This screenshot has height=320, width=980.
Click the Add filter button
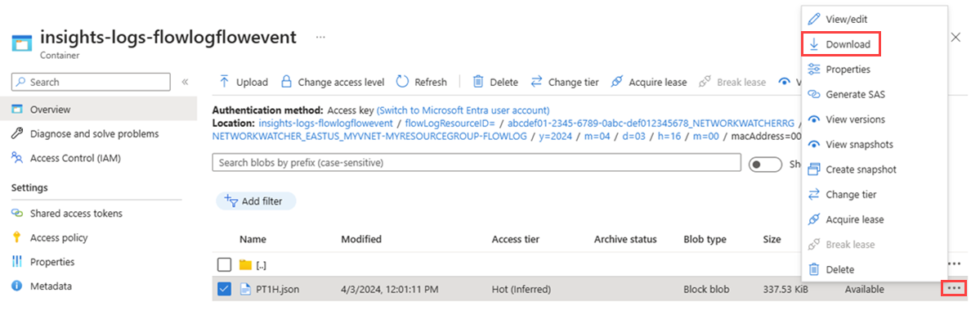point(256,201)
